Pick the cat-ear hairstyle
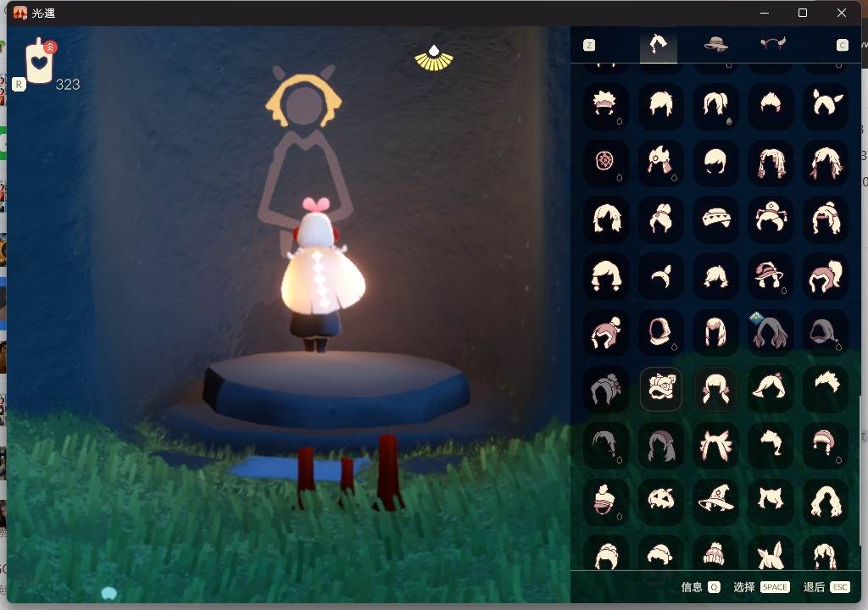The height and width of the screenshot is (610, 868). pos(770,502)
